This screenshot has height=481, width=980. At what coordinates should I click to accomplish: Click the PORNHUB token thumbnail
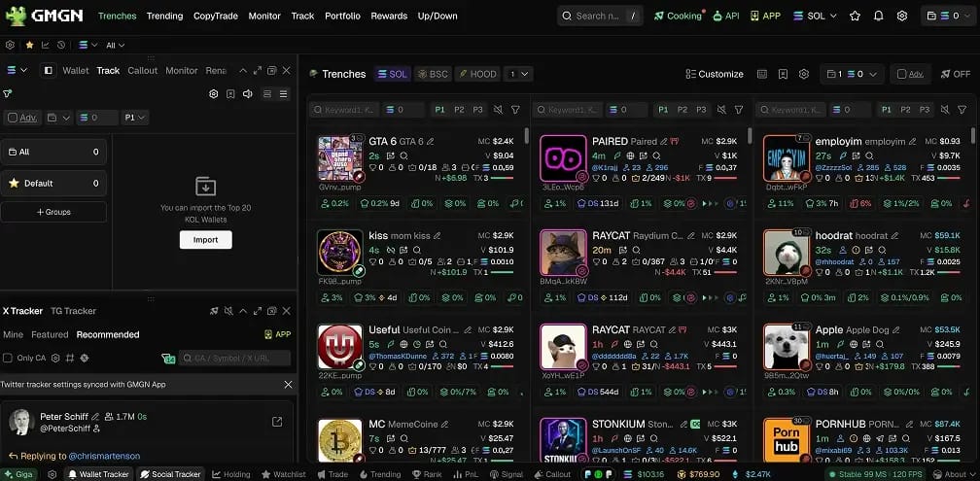[787, 440]
